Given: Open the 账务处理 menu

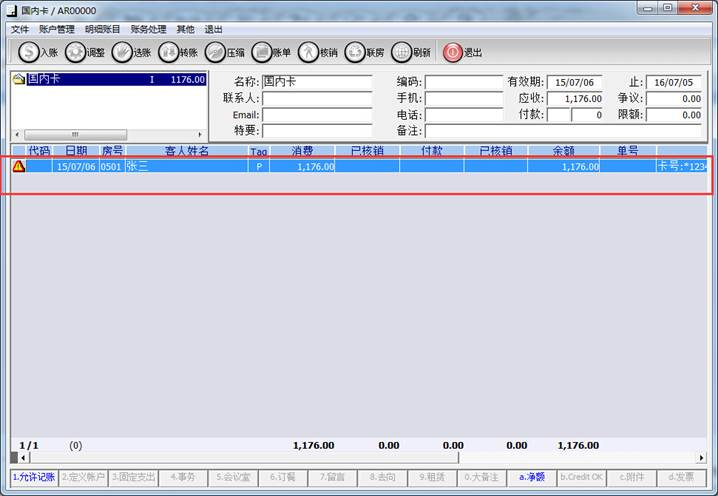Looking at the screenshot, I should pos(148,30).
